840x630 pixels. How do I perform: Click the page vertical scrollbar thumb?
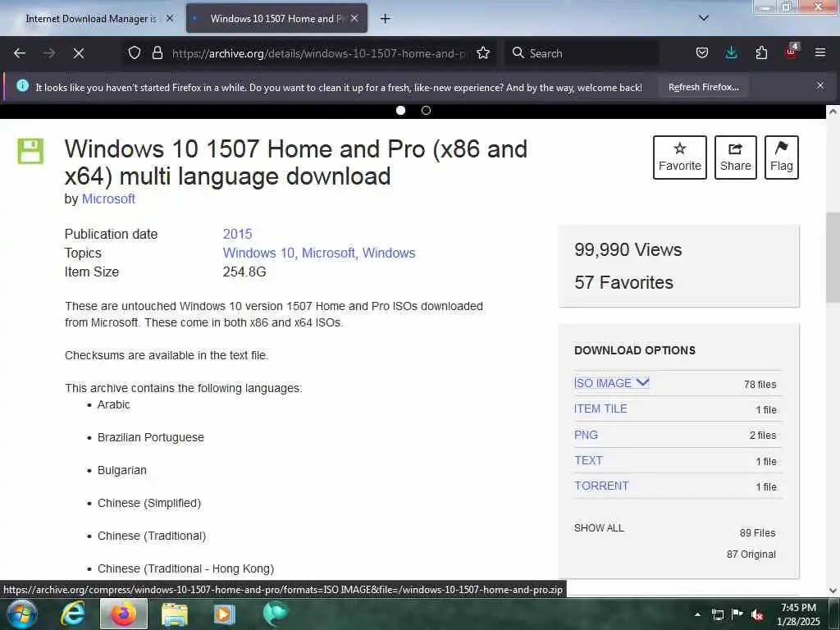(x=833, y=257)
